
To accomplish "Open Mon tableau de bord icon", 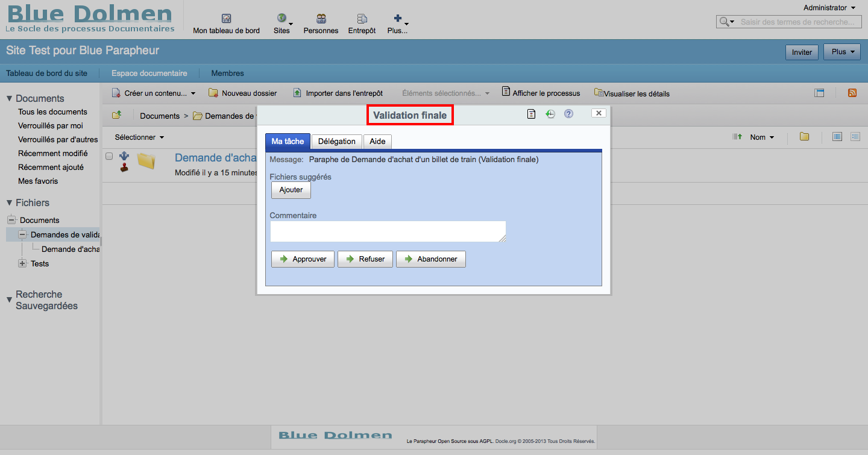I will pos(226,19).
